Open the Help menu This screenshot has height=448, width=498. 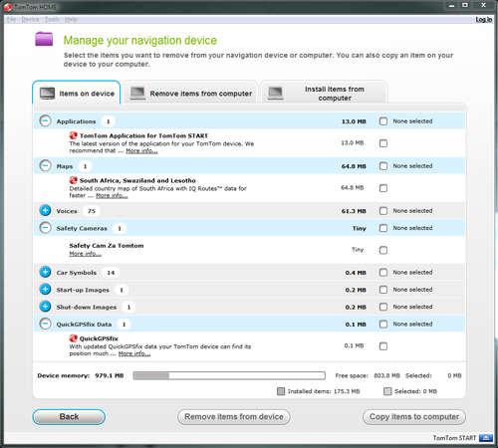point(71,20)
